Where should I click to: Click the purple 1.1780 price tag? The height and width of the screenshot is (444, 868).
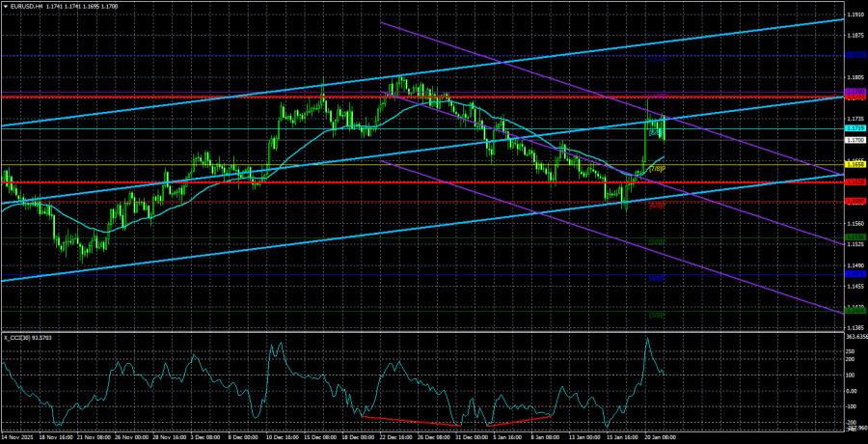(855, 92)
